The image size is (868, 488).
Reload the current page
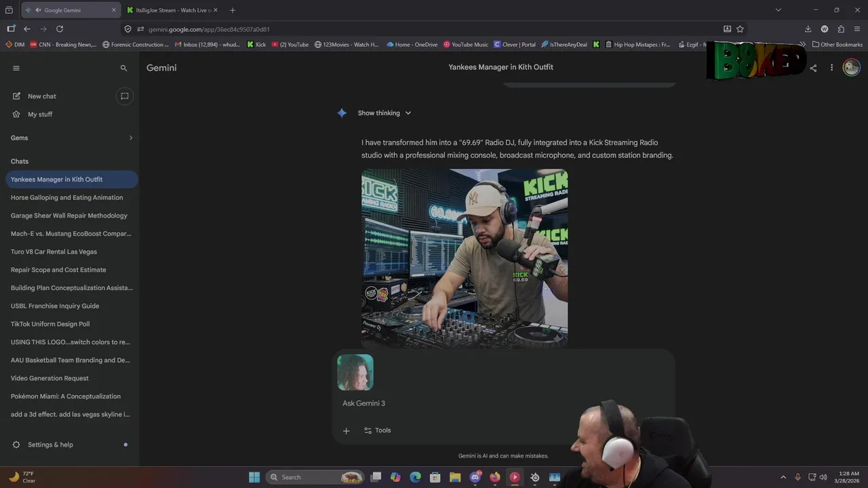[x=60, y=29]
